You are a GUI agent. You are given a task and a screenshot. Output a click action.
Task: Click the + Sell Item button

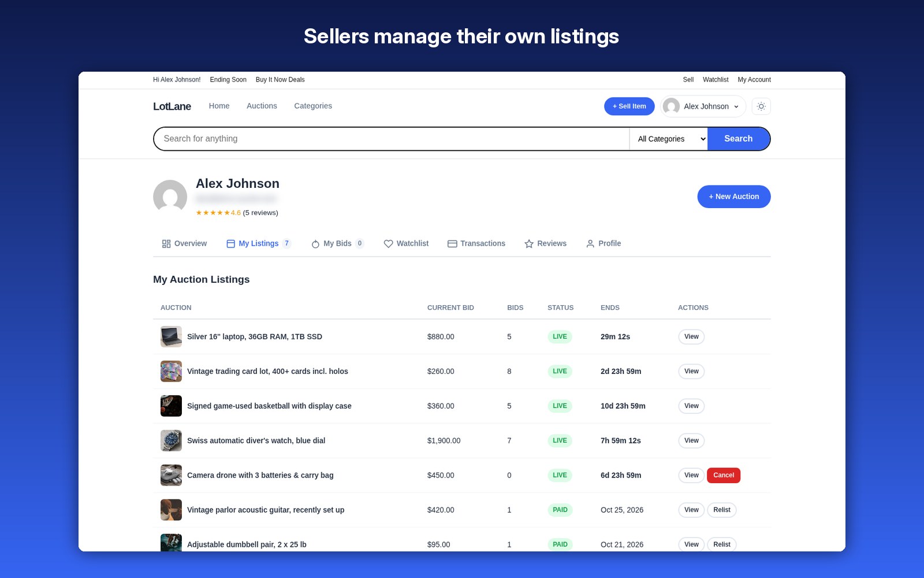click(x=629, y=106)
